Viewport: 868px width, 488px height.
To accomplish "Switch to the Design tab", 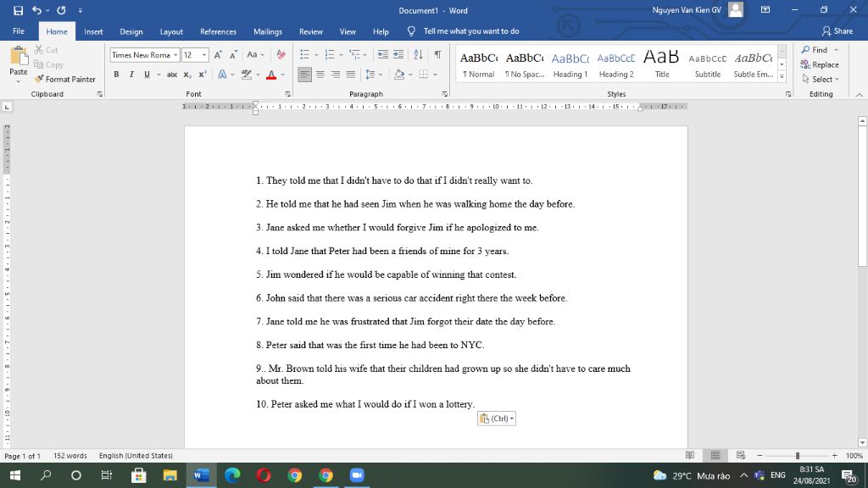I will coord(131,31).
